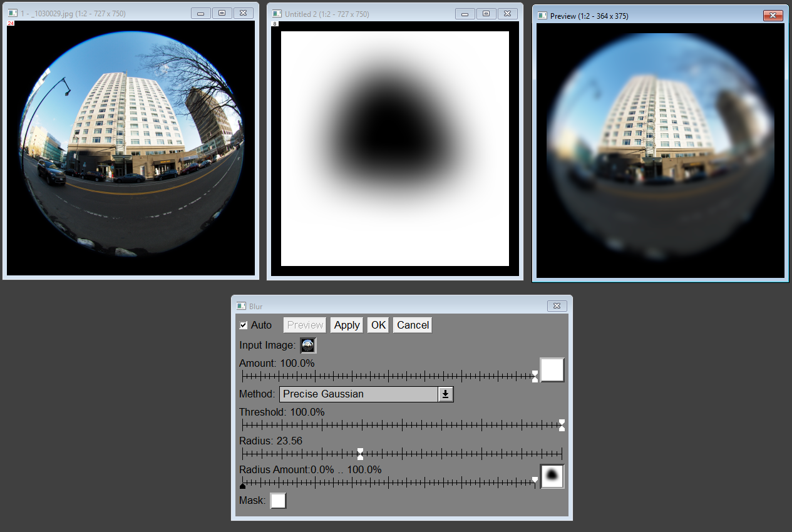Click the 'Threshold: 100.0%' label
Screen dimensions: 792x532
tap(282, 412)
